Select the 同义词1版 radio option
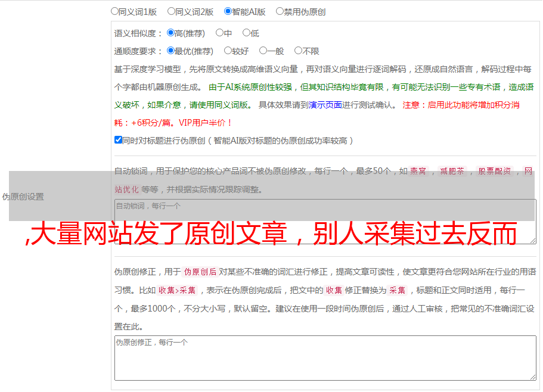The image size is (543, 392). [x=114, y=11]
